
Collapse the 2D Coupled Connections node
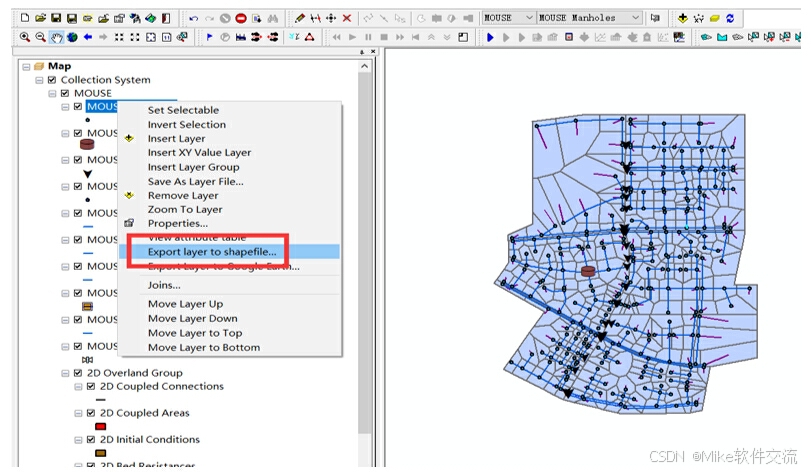tap(78, 386)
